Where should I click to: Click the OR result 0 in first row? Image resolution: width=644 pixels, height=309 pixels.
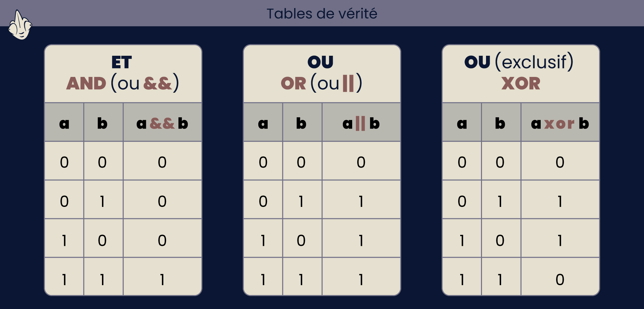coord(361,162)
